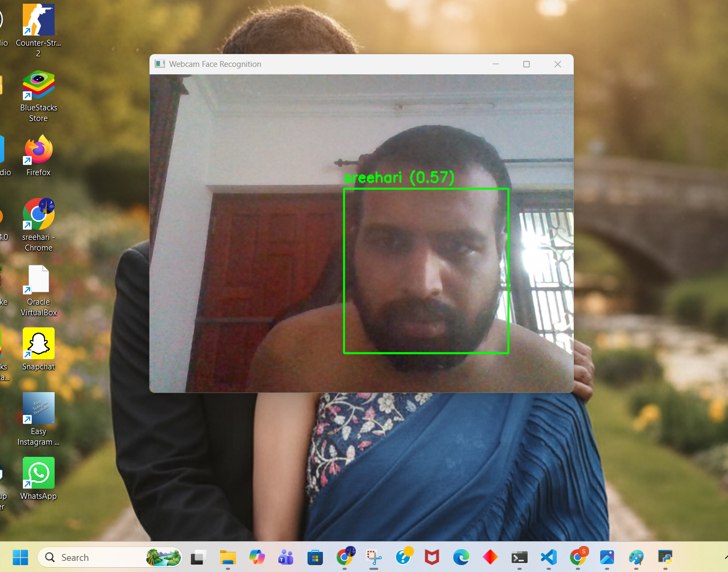Image resolution: width=728 pixels, height=572 pixels.
Task: Open Windows Terminal from the taskbar
Action: (519, 557)
